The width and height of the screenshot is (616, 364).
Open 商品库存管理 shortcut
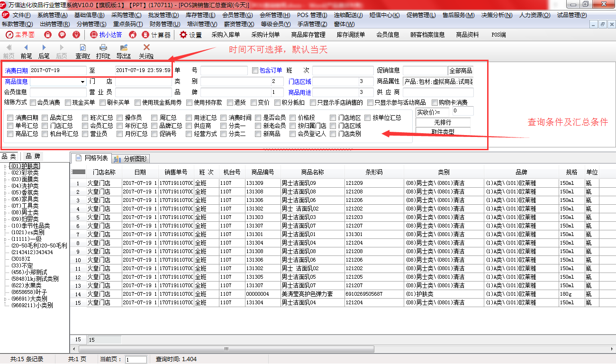pyautogui.click(x=308, y=35)
